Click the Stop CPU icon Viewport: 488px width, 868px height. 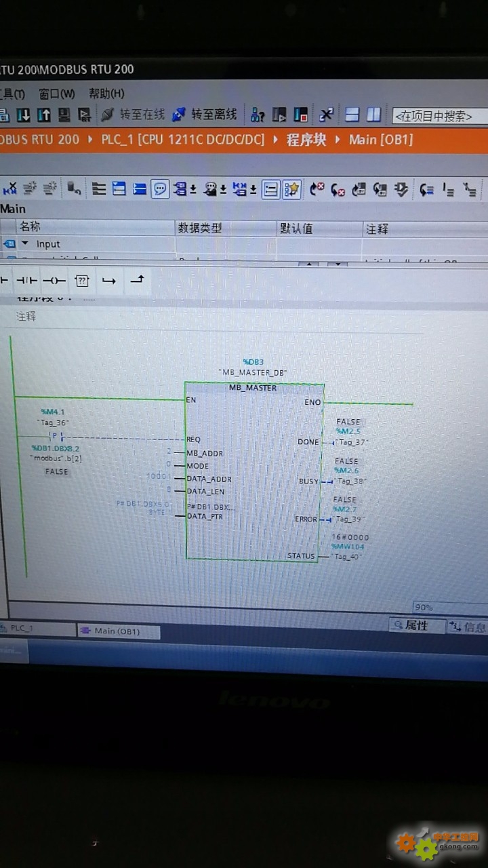tap(301, 115)
